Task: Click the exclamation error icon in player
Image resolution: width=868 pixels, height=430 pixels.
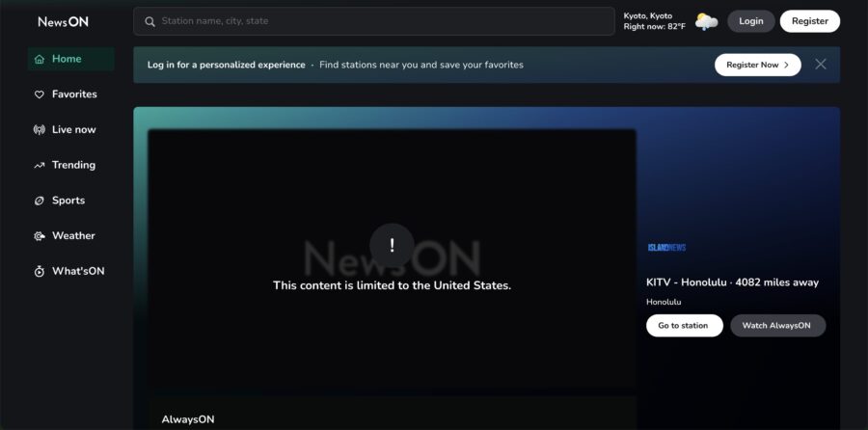Action: (x=392, y=245)
